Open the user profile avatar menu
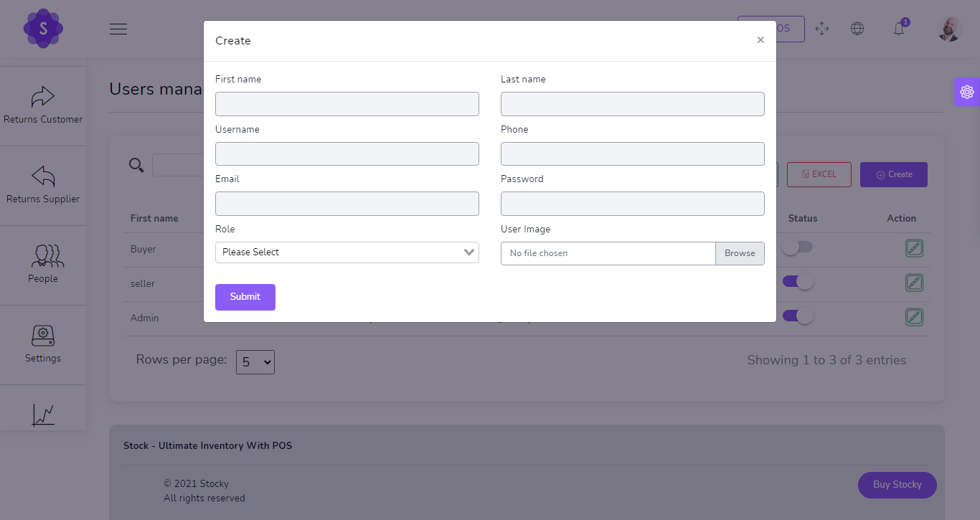Image resolution: width=980 pixels, height=520 pixels. click(948, 29)
